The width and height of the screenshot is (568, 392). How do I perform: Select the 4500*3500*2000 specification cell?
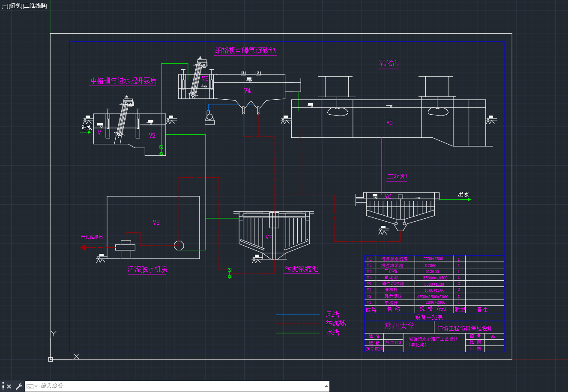pos(433,297)
